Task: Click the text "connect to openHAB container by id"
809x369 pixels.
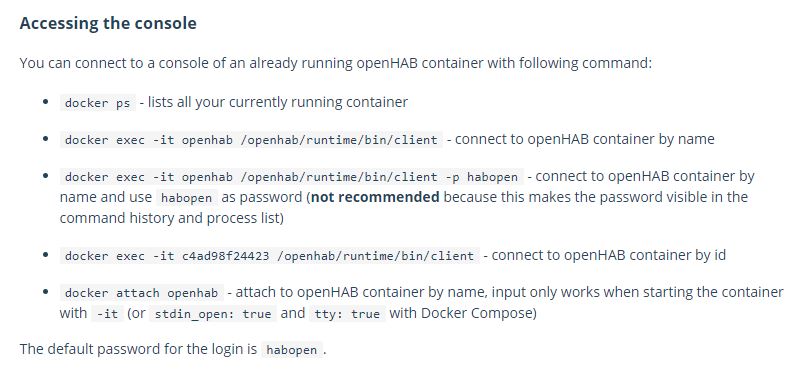Action: tap(608, 255)
